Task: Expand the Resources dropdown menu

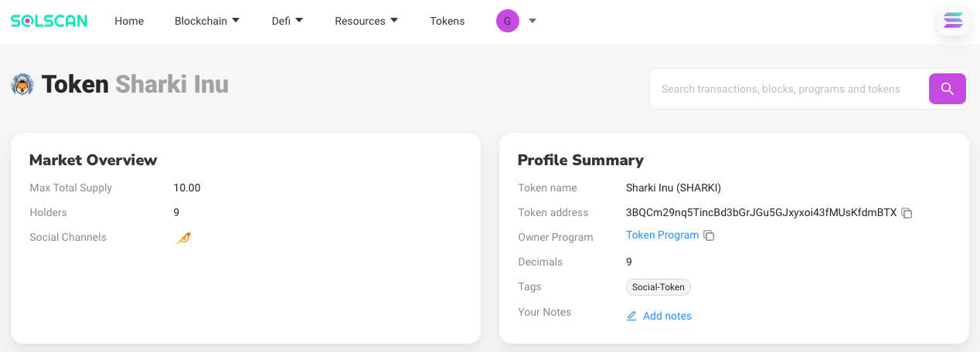Action: coord(366,21)
